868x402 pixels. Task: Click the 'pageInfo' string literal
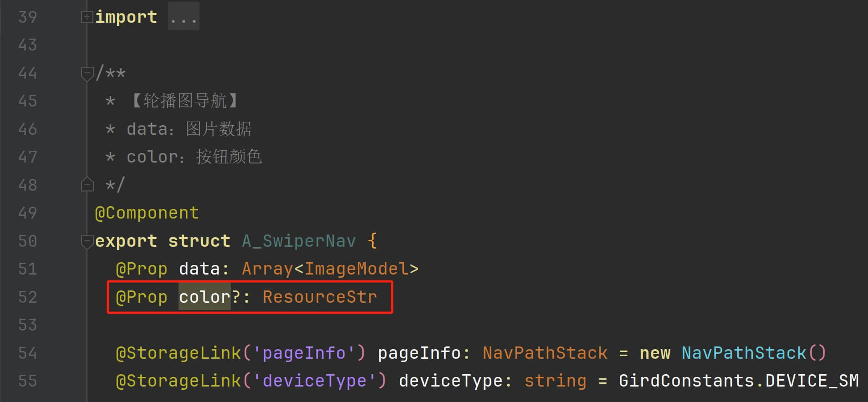(304, 353)
